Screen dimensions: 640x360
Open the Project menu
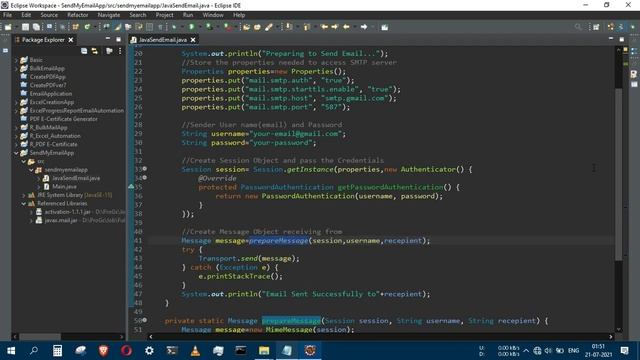pyautogui.click(x=164, y=15)
